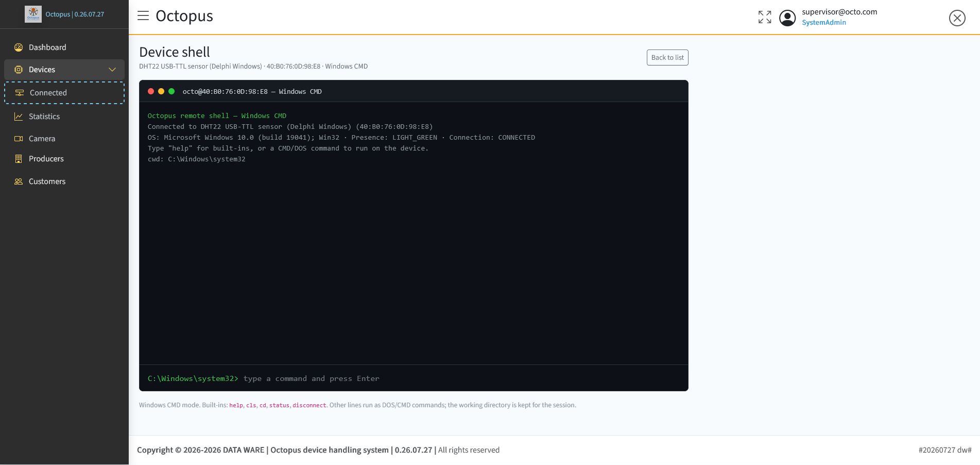The image size is (980, 465).
Task: Click the #20260727 dw# build tag
Action: pyautogui.click(x=945, y=450)
